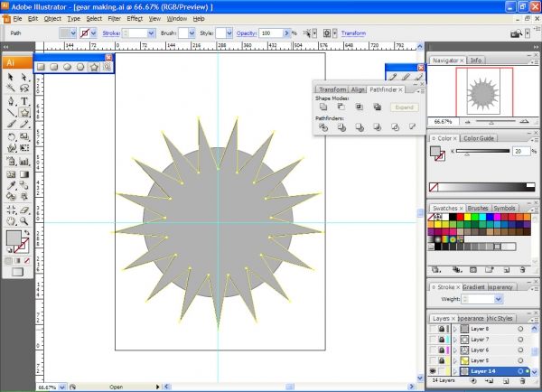
Task: Unlock Layer 8 via lock icon
Action: click(x=442, y=329)
